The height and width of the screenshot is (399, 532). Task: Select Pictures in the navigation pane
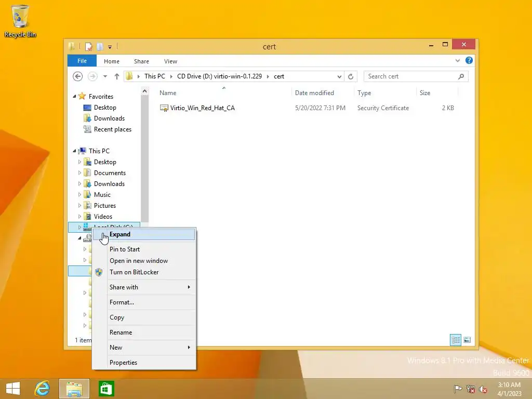tap(105, 206)
